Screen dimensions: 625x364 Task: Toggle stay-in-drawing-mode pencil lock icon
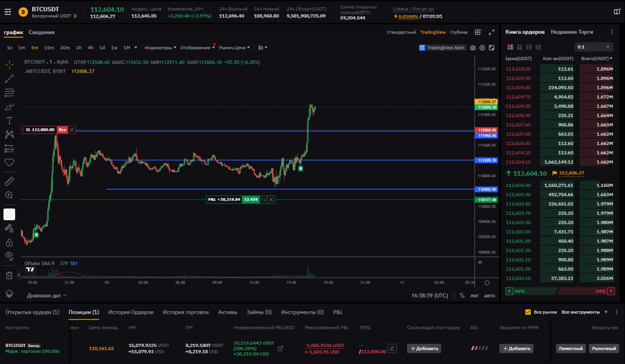pos(9,228)
